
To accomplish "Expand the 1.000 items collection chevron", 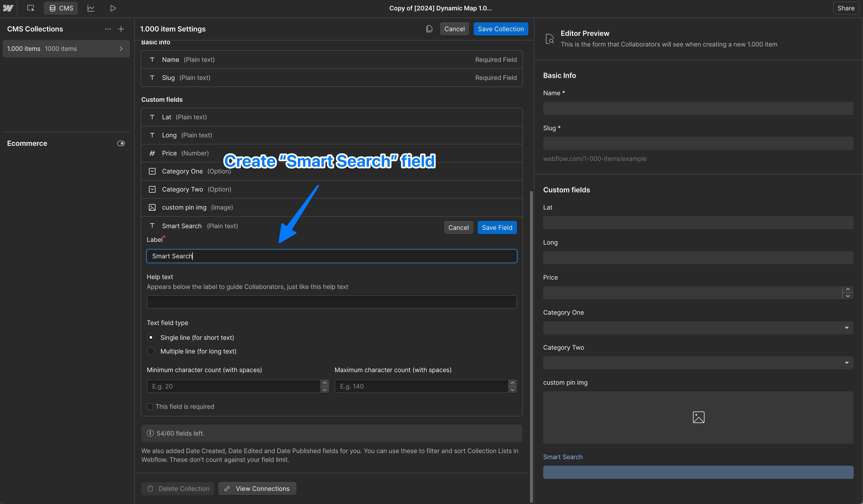I will click(x=121, y=49).
